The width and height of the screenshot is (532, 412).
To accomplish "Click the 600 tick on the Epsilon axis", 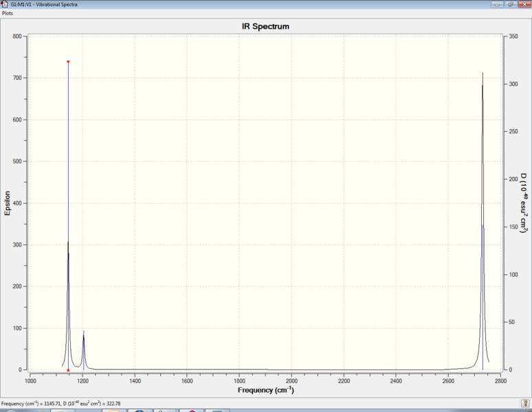I will pos(17,119).
